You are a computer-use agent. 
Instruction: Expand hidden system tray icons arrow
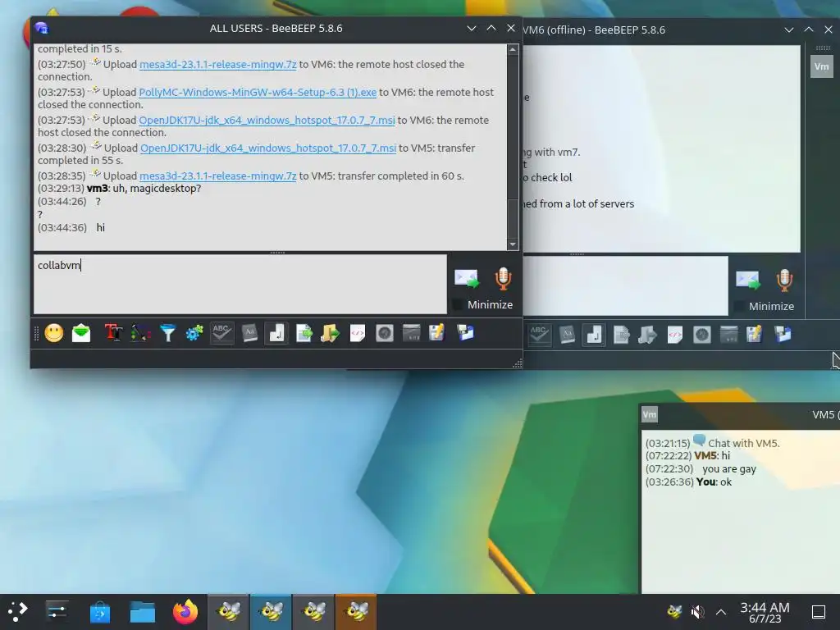721,611
